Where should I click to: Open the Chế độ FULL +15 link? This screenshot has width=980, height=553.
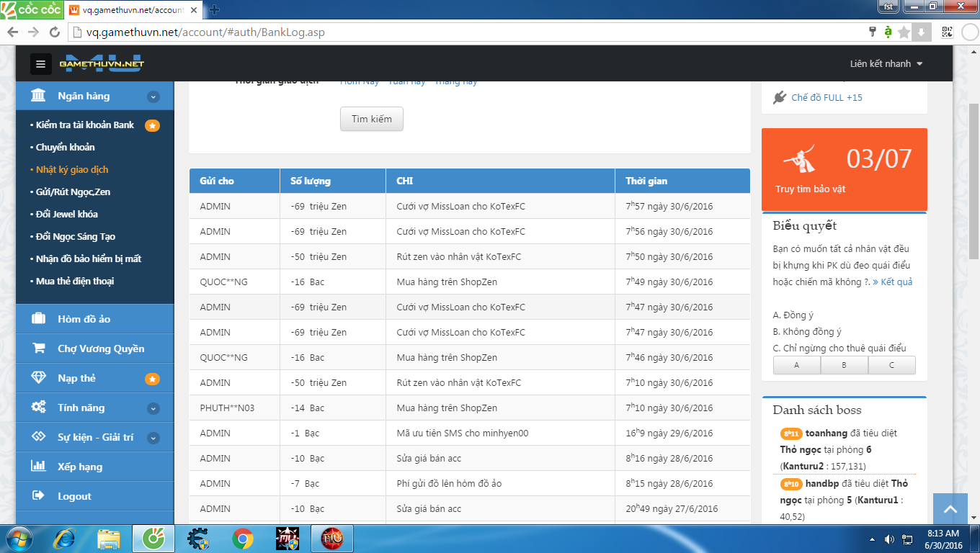[827, 97]
